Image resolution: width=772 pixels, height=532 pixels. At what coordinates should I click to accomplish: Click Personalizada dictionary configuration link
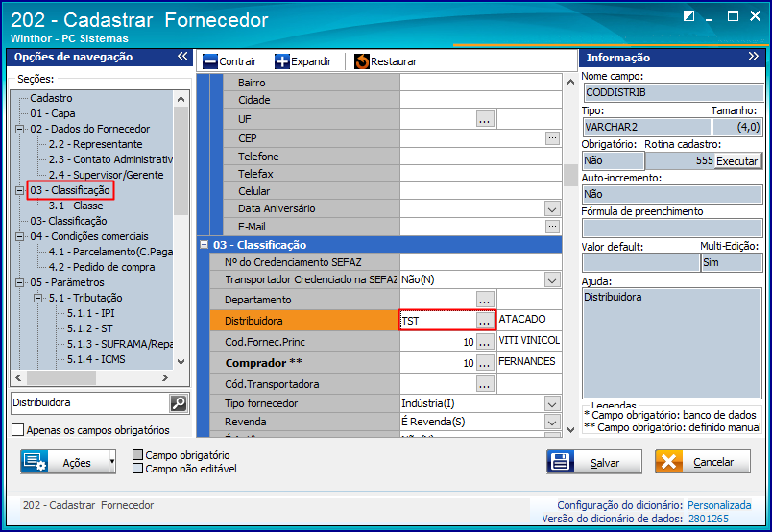[719, 505]
